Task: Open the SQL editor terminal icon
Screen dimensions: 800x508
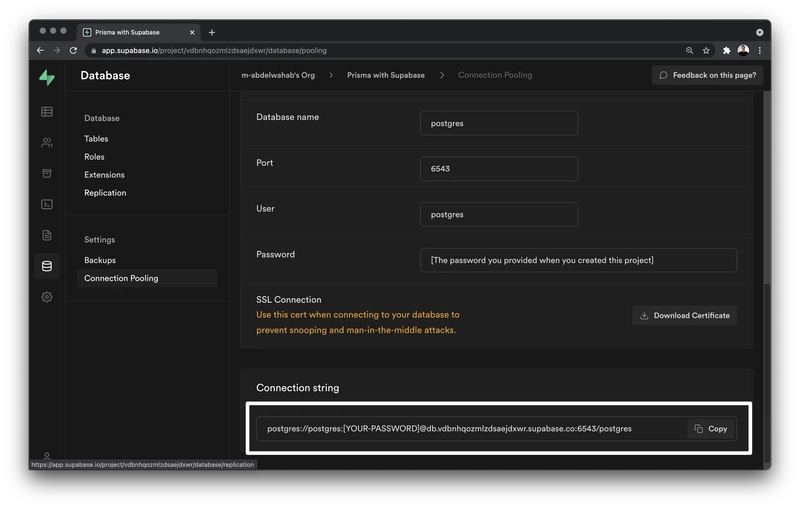Action: pos(47,205)
